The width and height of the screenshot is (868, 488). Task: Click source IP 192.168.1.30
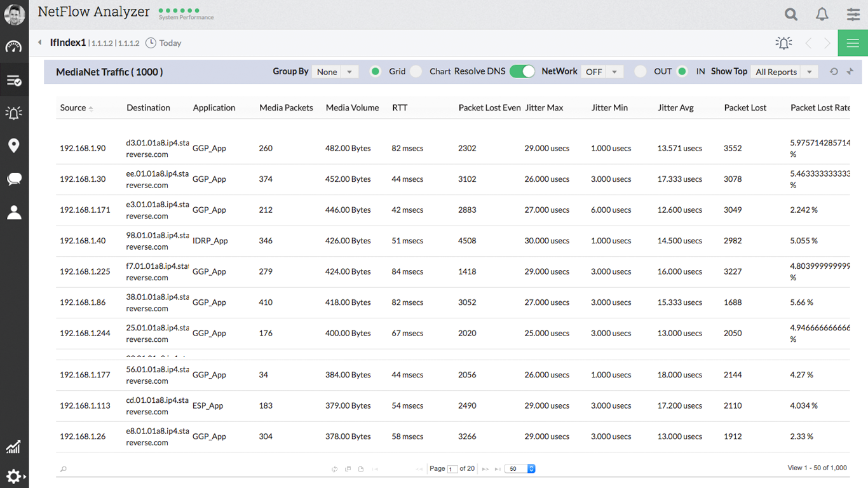pos(83,179)
